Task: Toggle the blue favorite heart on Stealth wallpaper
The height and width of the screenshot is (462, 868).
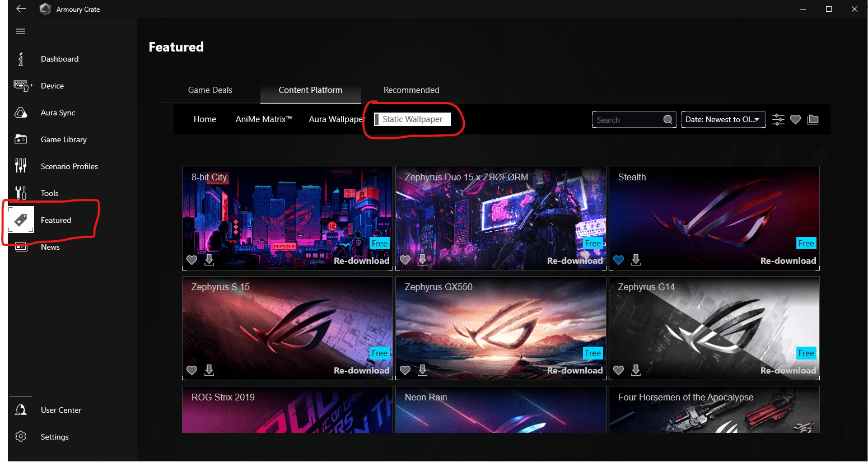Action: pyautogui.click(x=618, y=260)
